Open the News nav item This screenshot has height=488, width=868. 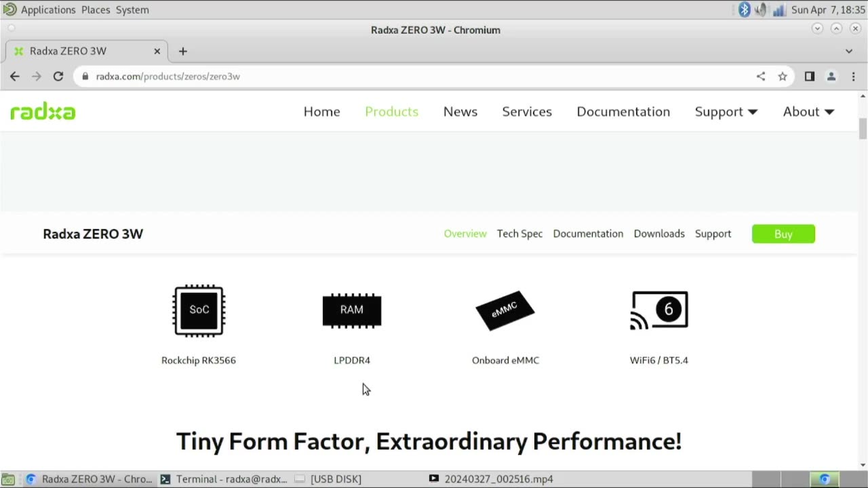[460, 112]
